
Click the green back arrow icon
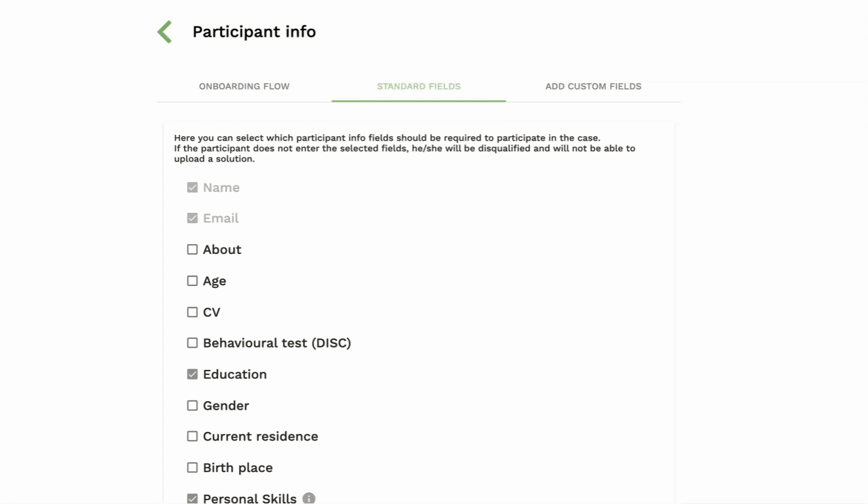[165, 32]
